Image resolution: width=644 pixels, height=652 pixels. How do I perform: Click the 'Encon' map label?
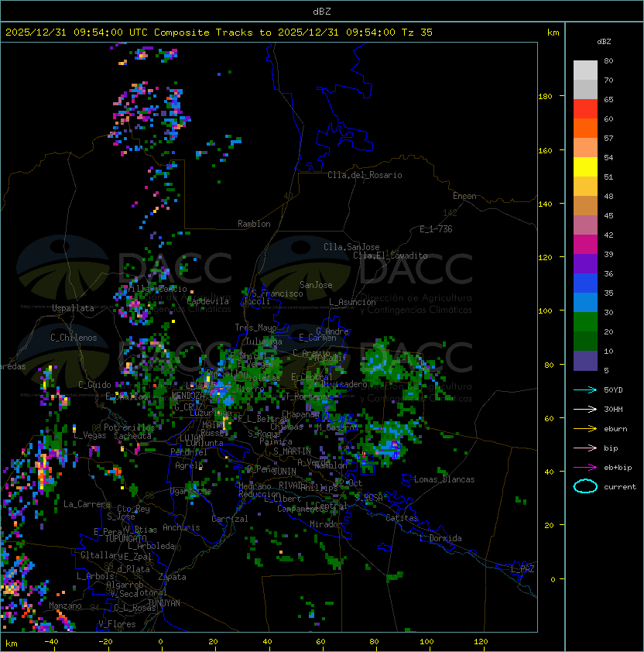click(464, 196)
